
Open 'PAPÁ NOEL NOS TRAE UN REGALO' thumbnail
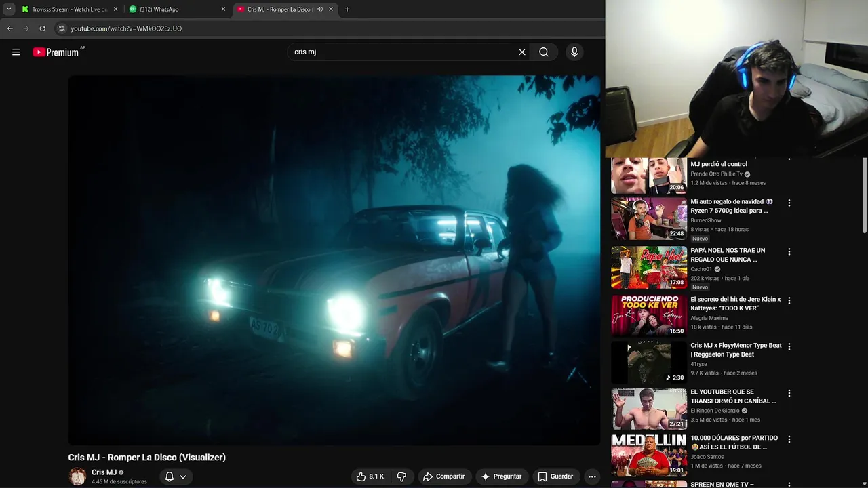coord(649,268)
